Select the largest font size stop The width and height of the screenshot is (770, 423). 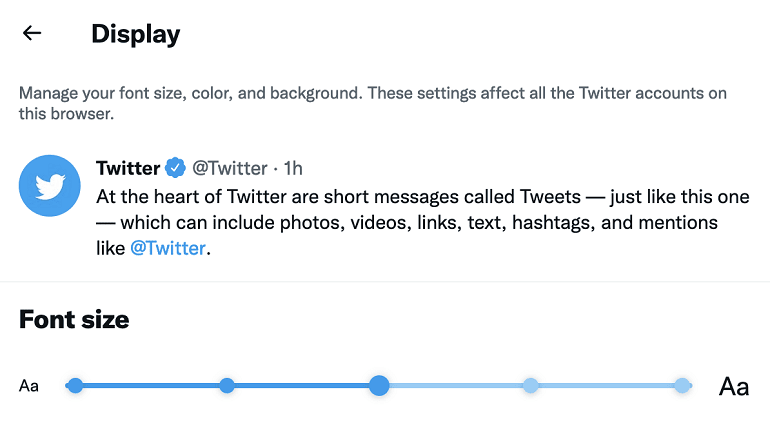682,386
